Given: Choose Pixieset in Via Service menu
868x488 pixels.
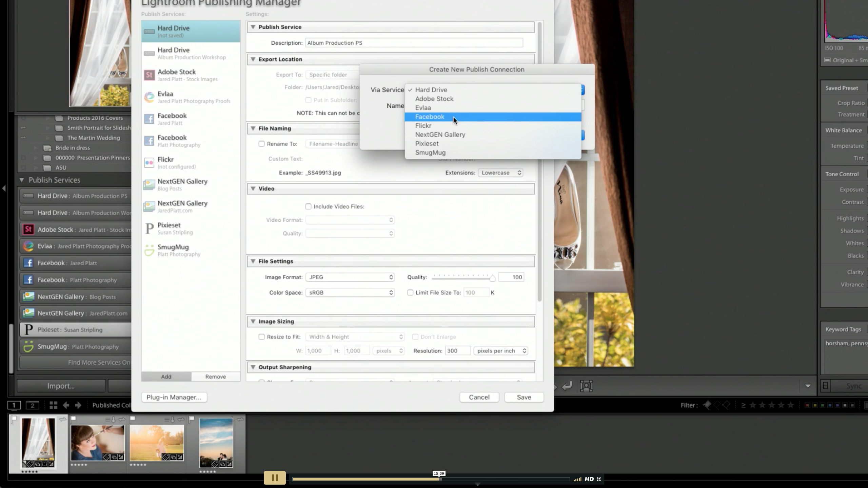Looking at the screenshot, I should click(493, 144).
